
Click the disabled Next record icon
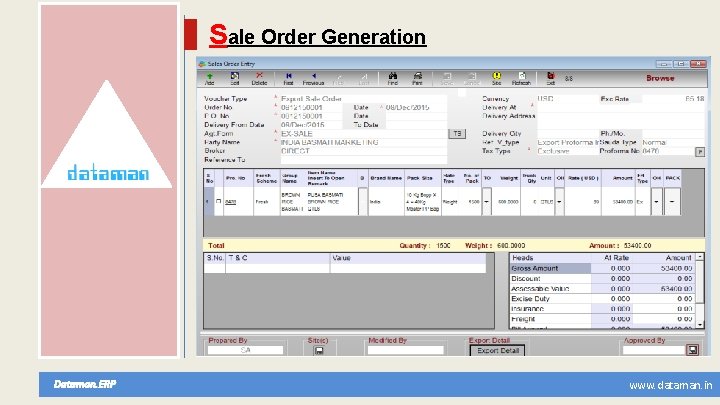pos(338,79)
